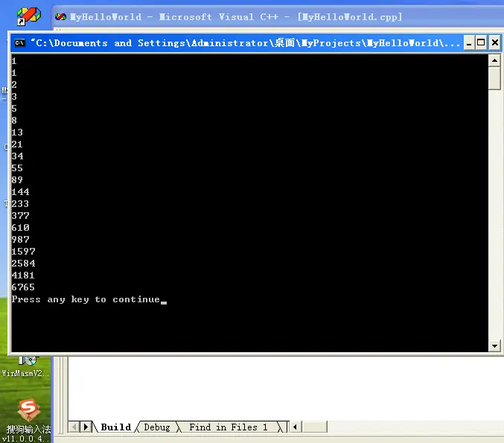Click the console scrollbar up arrow

coord(494,60)
